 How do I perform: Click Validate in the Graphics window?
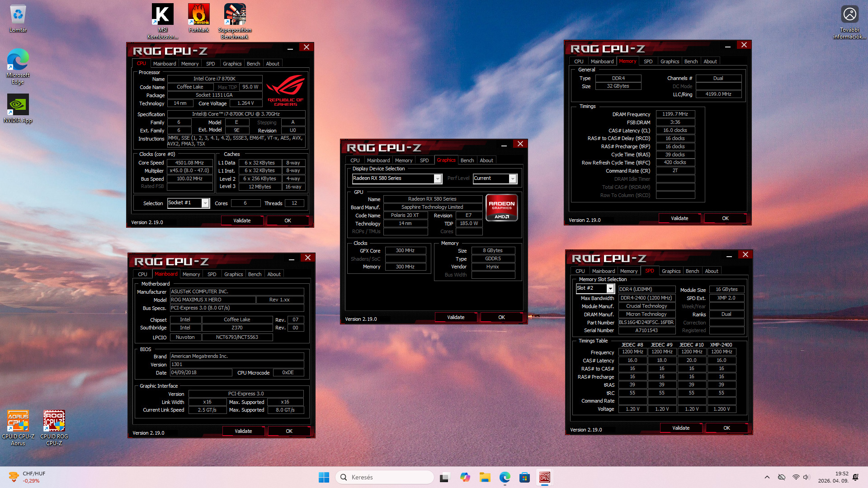click(456, 317)
